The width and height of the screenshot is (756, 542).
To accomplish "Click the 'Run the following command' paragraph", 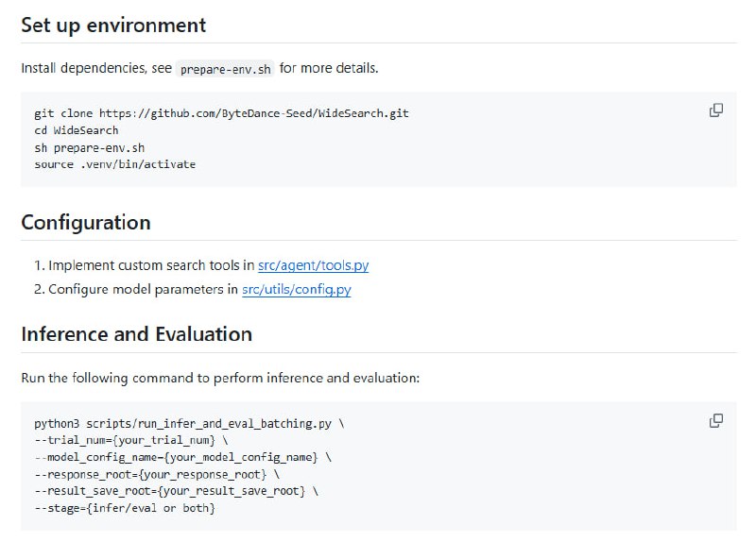I will click(x=219, y=378).
